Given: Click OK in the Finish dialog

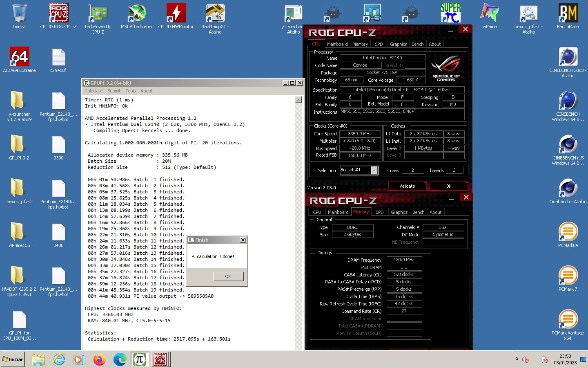Looking at the screenshot, I should tap(228, 276).
